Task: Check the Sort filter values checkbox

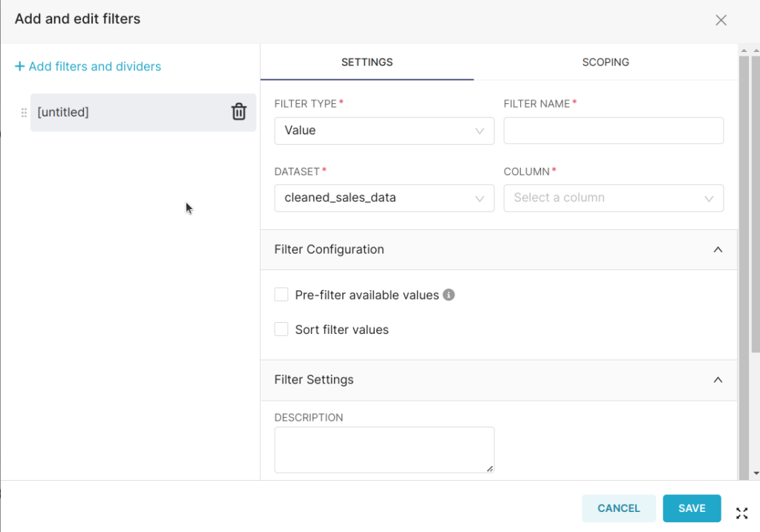Action: click(281, 329)
